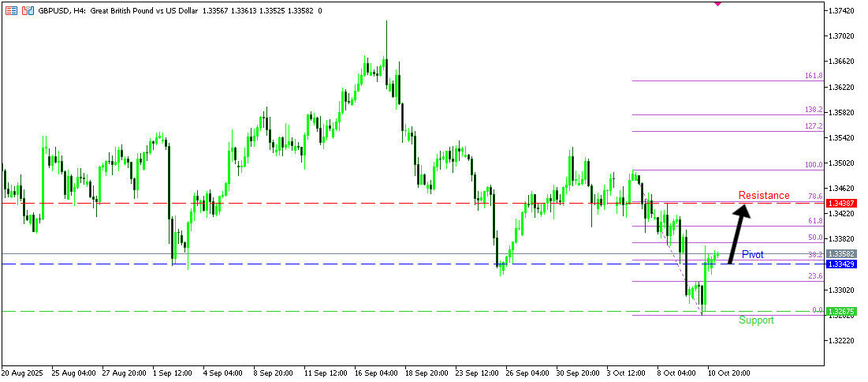Select the blue Pivot text label
This screenshot has height=382, width=868.
[752, 255]
